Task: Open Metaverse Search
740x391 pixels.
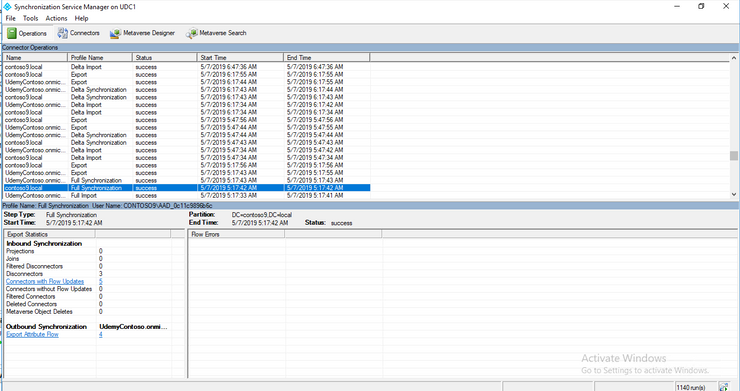Action: [216, 33]
